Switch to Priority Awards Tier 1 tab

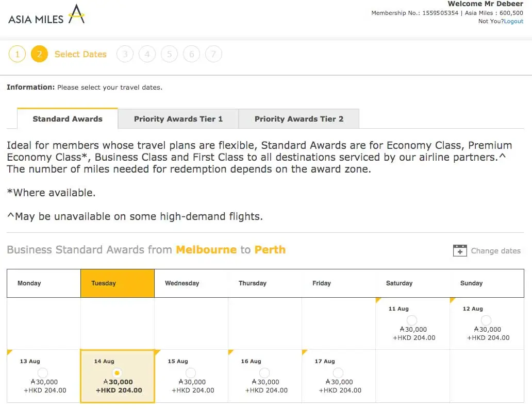pos(178,118)
